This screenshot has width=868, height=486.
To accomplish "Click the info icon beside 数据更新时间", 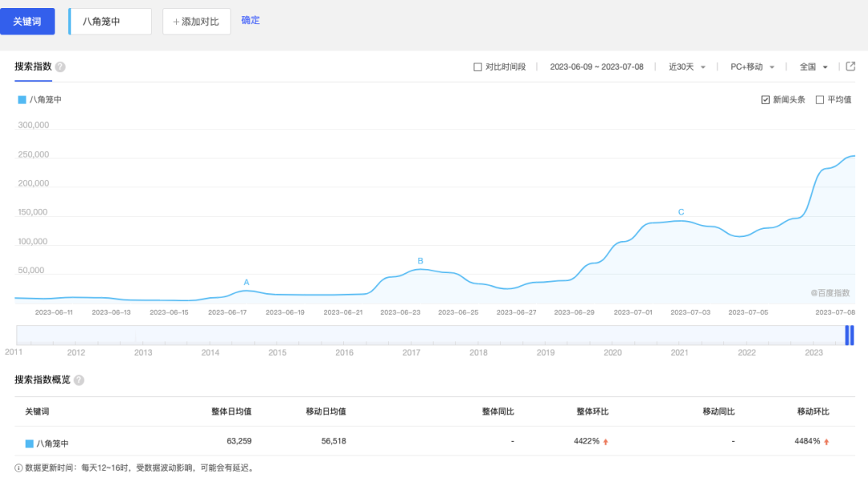I will click(x=18, y=468).
